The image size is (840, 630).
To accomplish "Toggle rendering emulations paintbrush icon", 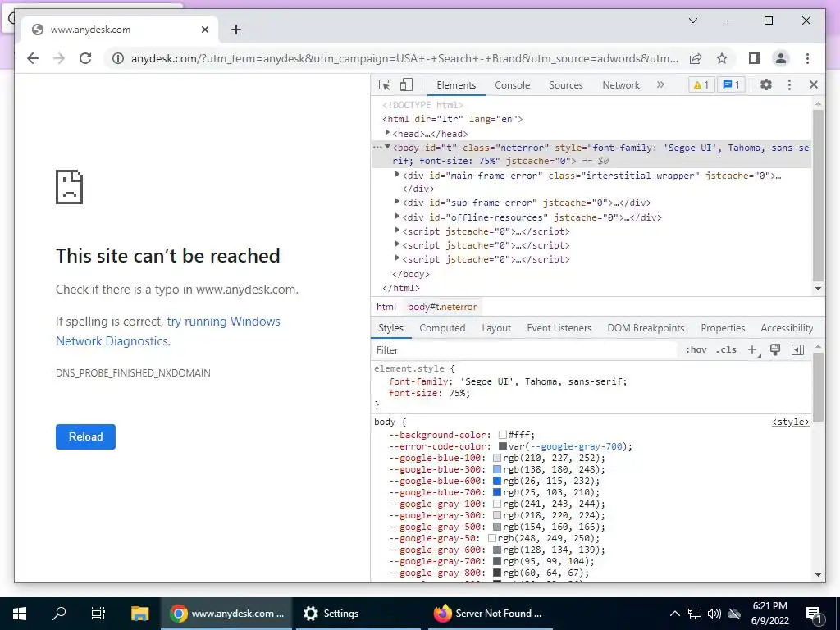I will (x=774, y=349).
